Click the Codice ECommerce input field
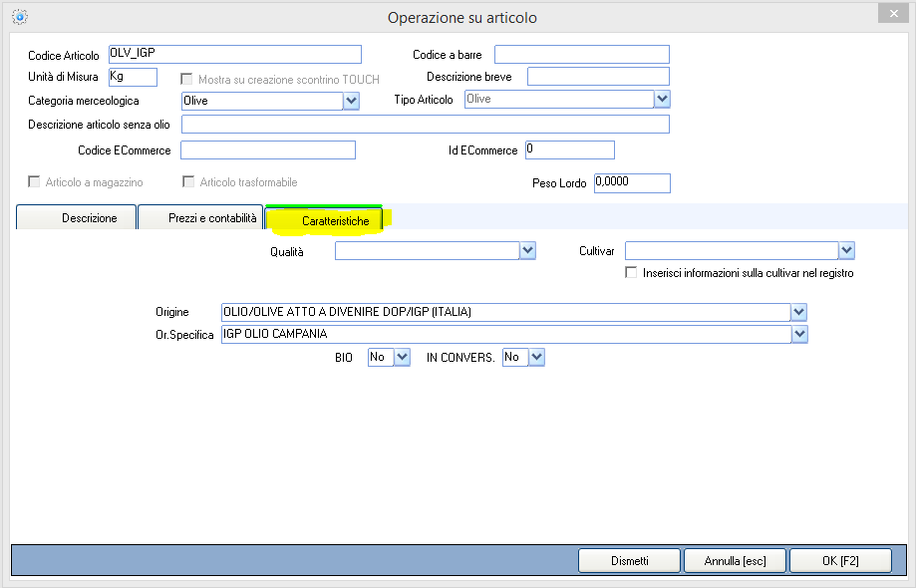 point(268,150)
